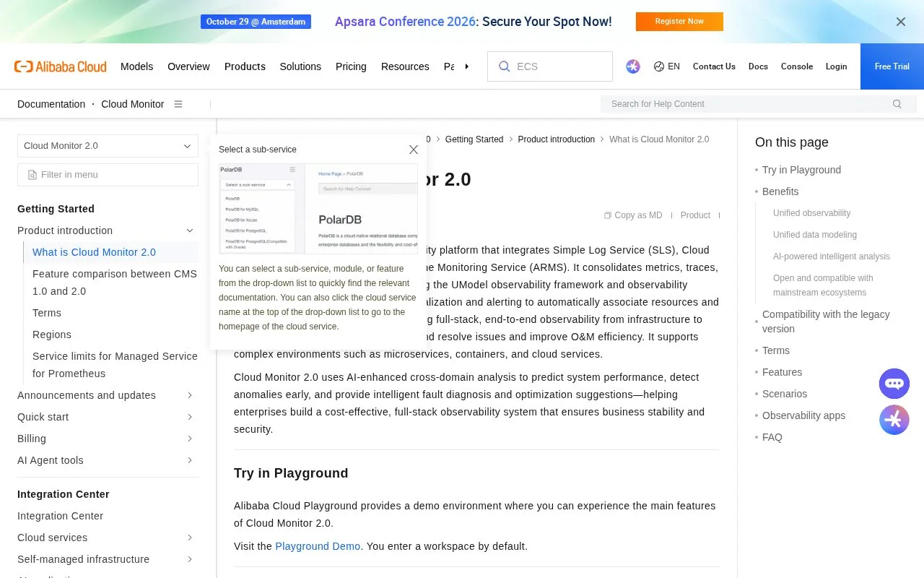The height and width of the screenshot is (578, 924).
Task: Click the ECS search box in header
Action: [550, 66]
